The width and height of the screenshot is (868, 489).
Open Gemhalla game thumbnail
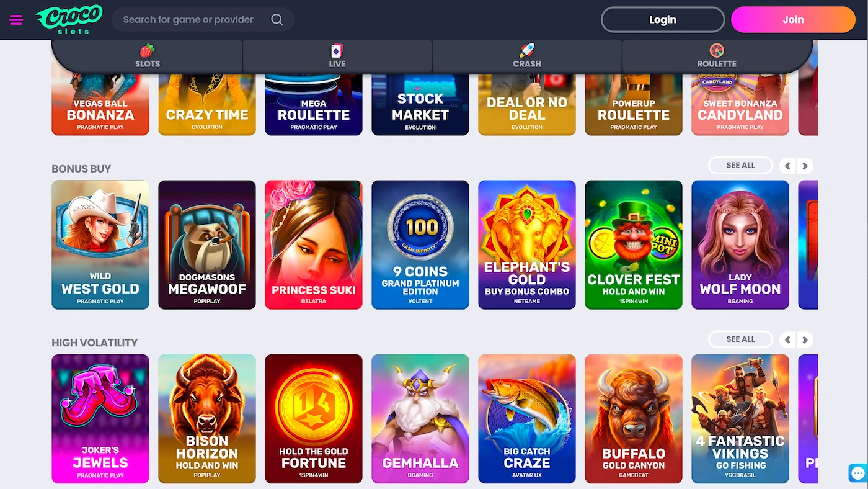coord(420,419)
